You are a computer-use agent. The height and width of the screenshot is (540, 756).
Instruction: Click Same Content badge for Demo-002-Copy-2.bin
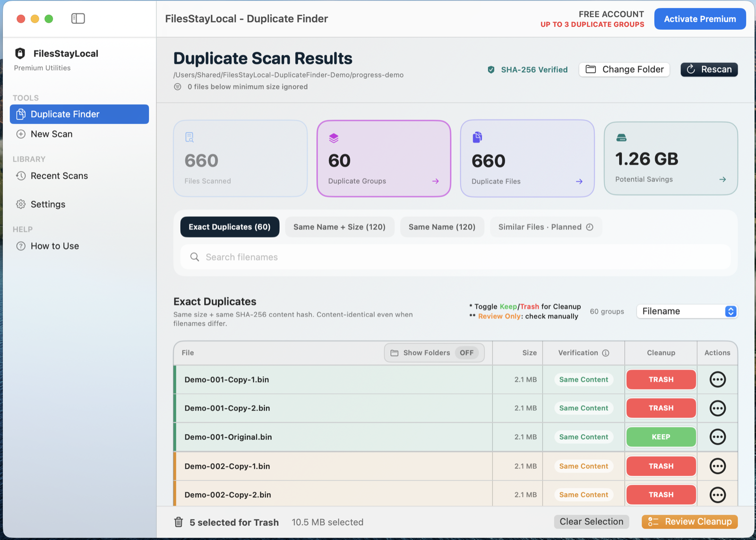[x=584, y=495]
